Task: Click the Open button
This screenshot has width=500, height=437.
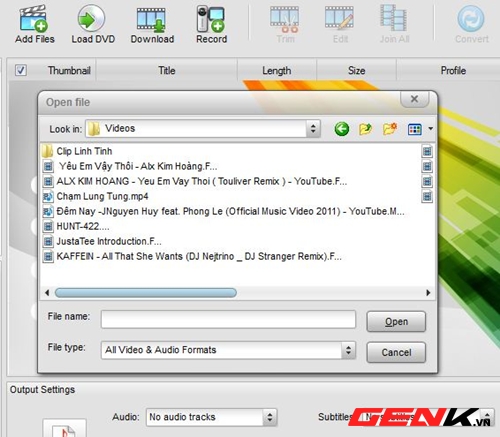Action: 396,322
